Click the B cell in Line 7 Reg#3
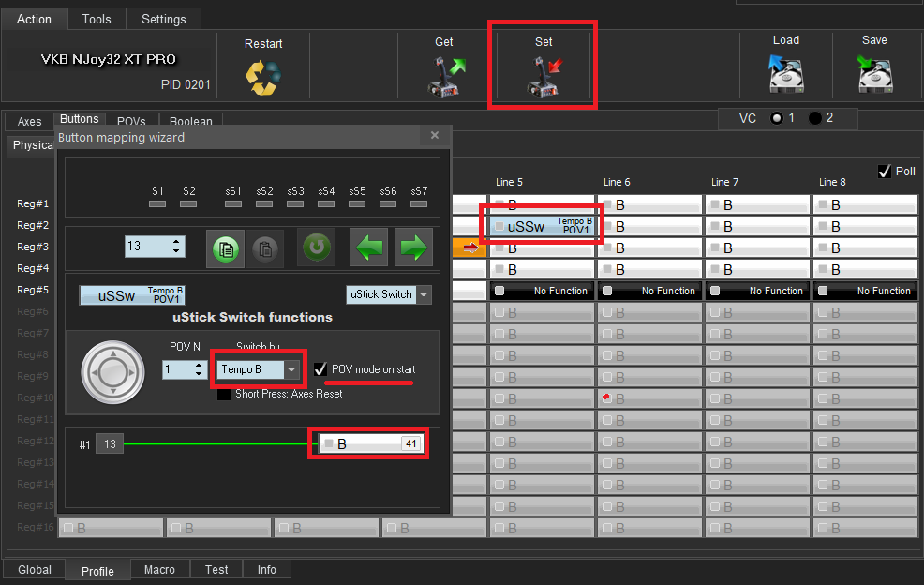The height and width of the screenshot is (585, 924). [757, 248]
